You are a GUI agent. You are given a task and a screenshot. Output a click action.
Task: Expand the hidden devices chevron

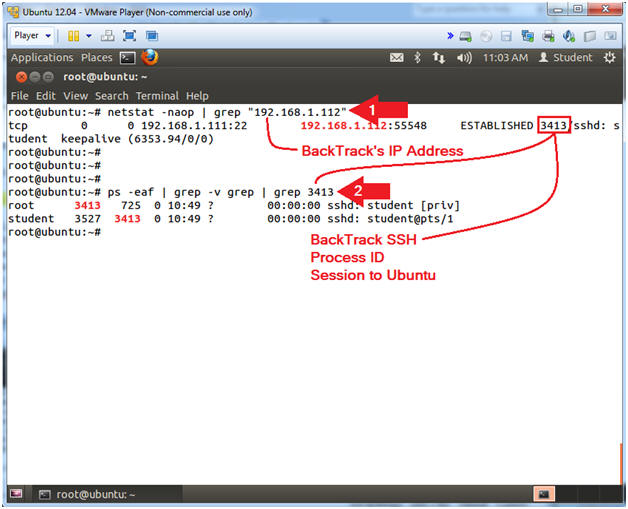[x=450, y=36]
